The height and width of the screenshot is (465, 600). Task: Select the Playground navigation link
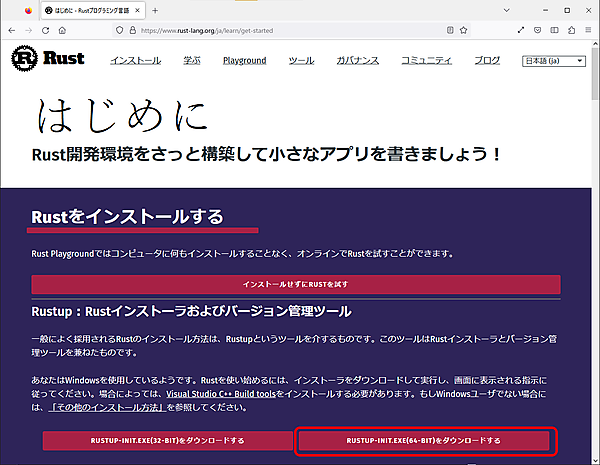click(245, 61)
